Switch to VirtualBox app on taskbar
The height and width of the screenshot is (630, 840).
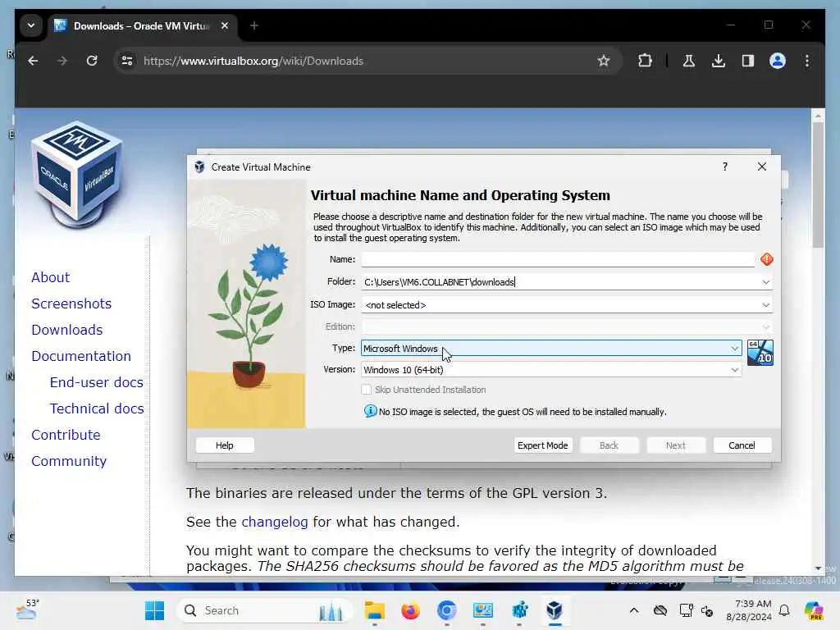click(555, 610)
